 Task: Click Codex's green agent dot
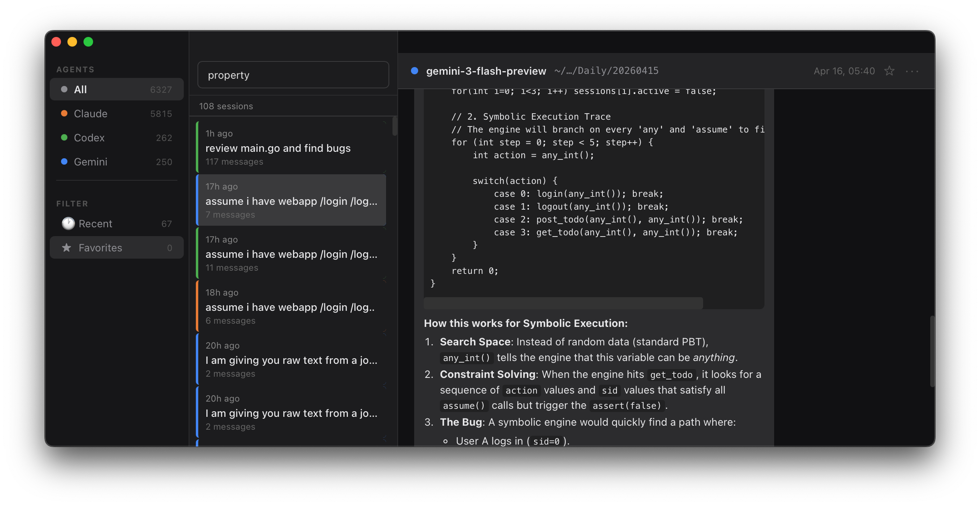pos(65,137)
